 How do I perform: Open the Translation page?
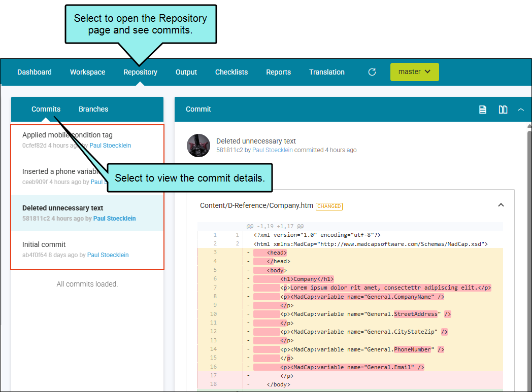point(327,72)
